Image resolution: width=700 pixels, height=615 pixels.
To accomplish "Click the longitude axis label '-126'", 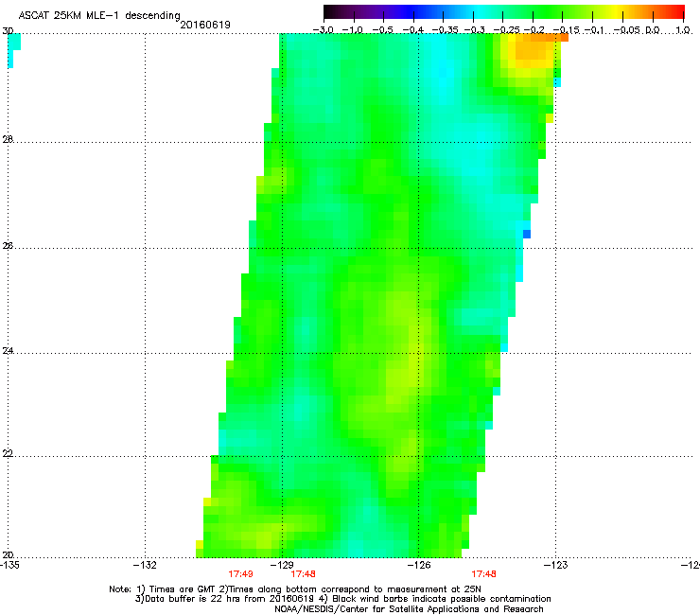I will [419, 565].
